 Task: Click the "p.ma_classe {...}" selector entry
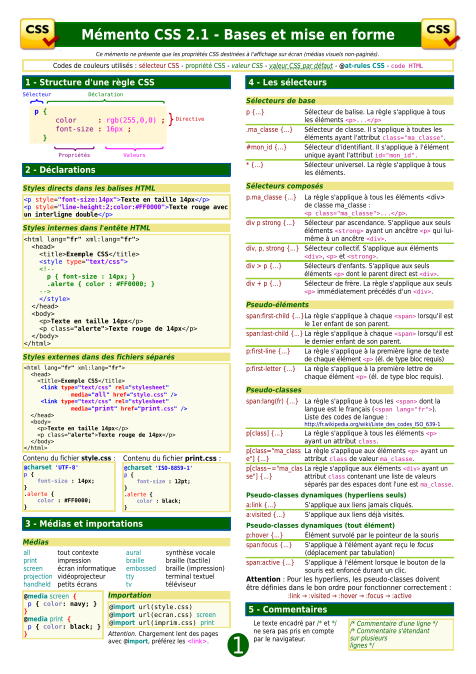(271, 197)
